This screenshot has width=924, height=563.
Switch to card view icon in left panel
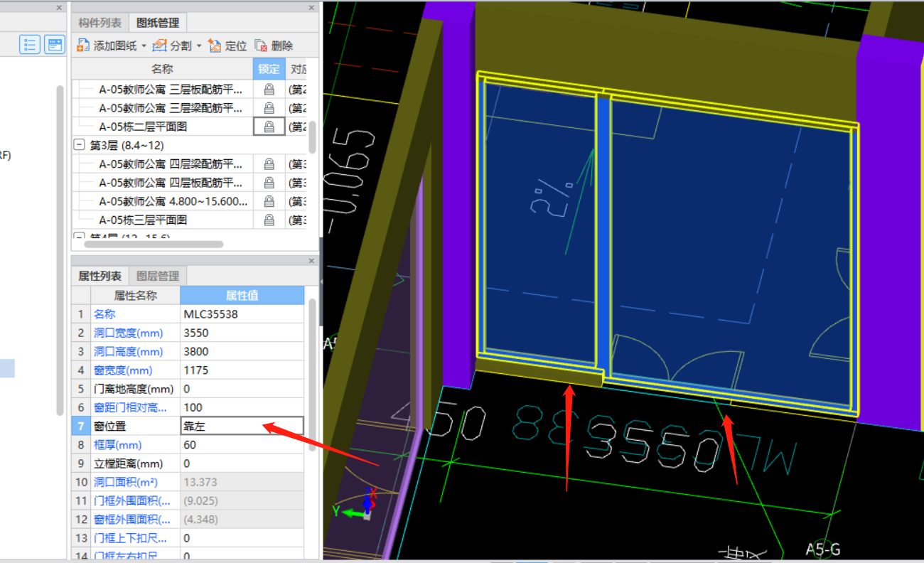[x=55, y=45]
